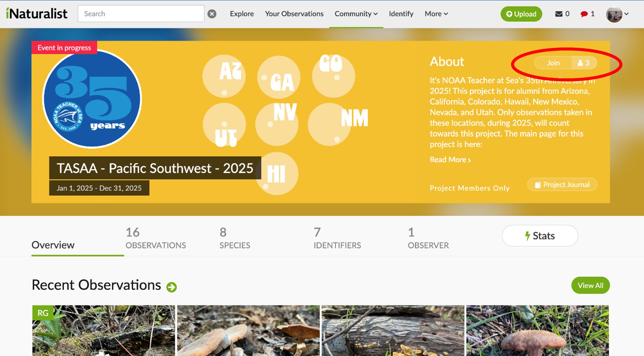Click the member count person icon
Viewport: 644px width, 356px height.
coord(580,63)
